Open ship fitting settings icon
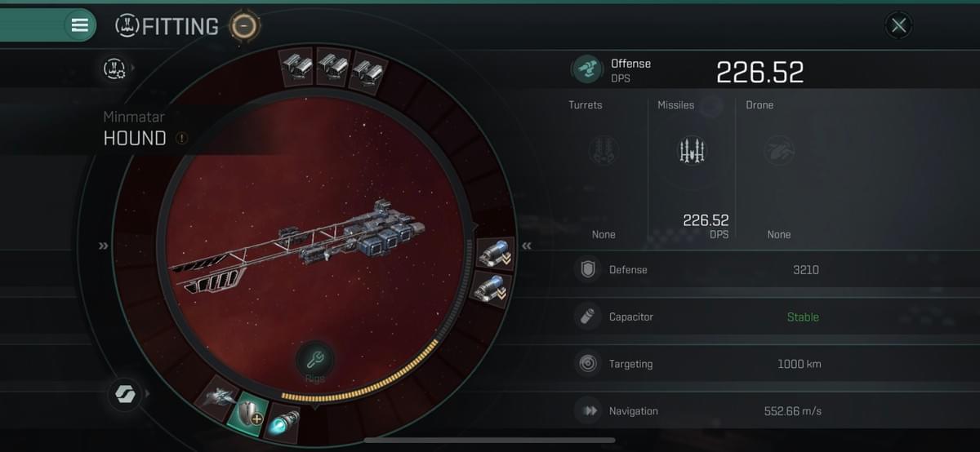Viewport: 980px width, 452px height. (114, 69)
